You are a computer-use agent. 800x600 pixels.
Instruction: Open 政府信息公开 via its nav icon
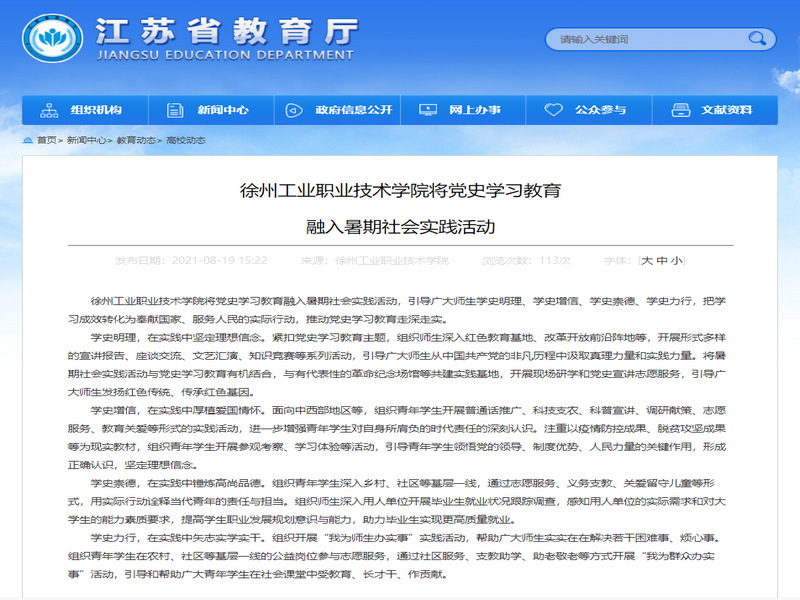[295, 110]
